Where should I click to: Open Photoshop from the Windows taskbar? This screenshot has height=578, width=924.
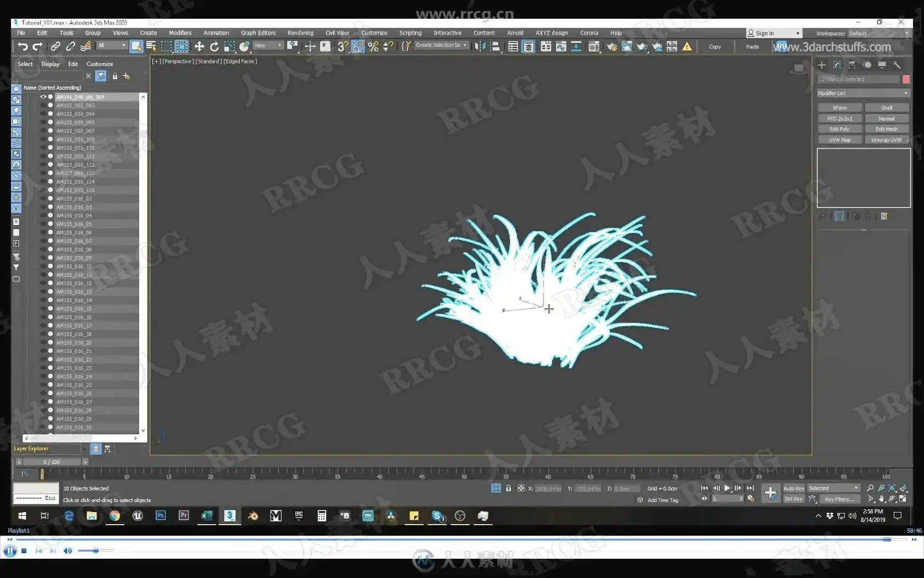tap(161, 516)
